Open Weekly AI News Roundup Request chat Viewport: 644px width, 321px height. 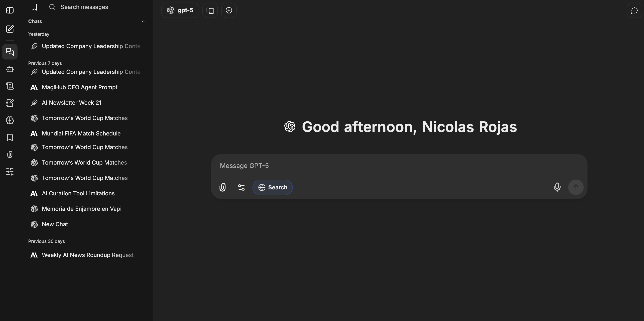[x=87, y=255]
